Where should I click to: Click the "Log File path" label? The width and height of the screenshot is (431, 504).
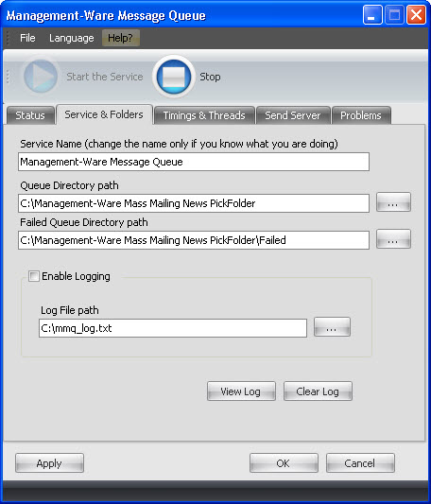[70, 310]
